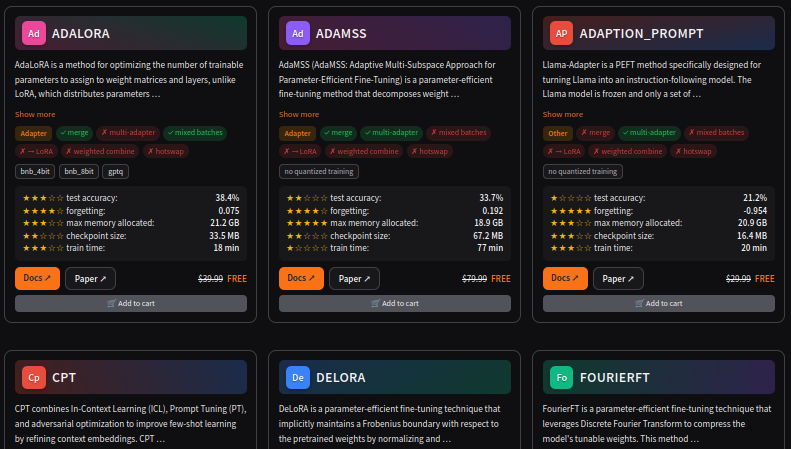Click the merge tag on ADAMSS card
Viewport: 791px width, 449px height.
coord(338,133)
